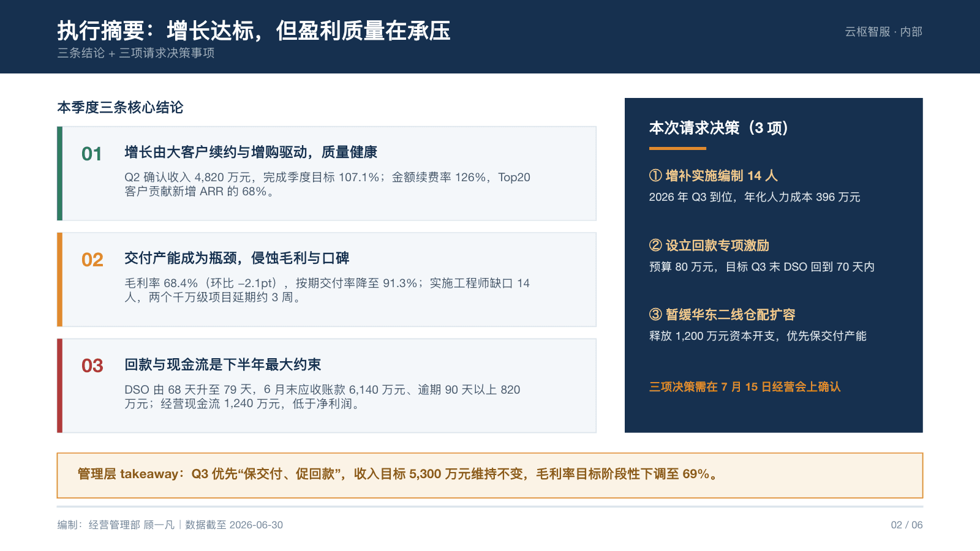980x551 pixels.
Task: Click the 云枢智服 · 内部 label
Action: tap(883, 32)
